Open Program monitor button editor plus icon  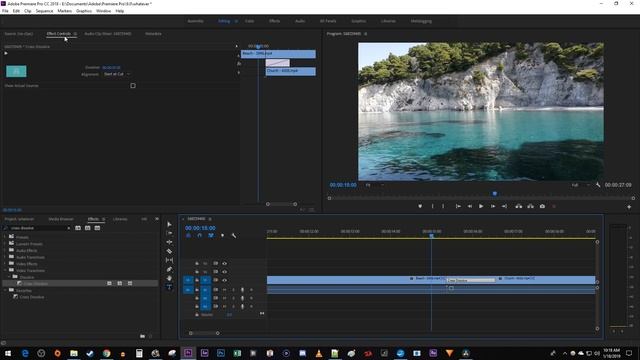click(629, 207)
